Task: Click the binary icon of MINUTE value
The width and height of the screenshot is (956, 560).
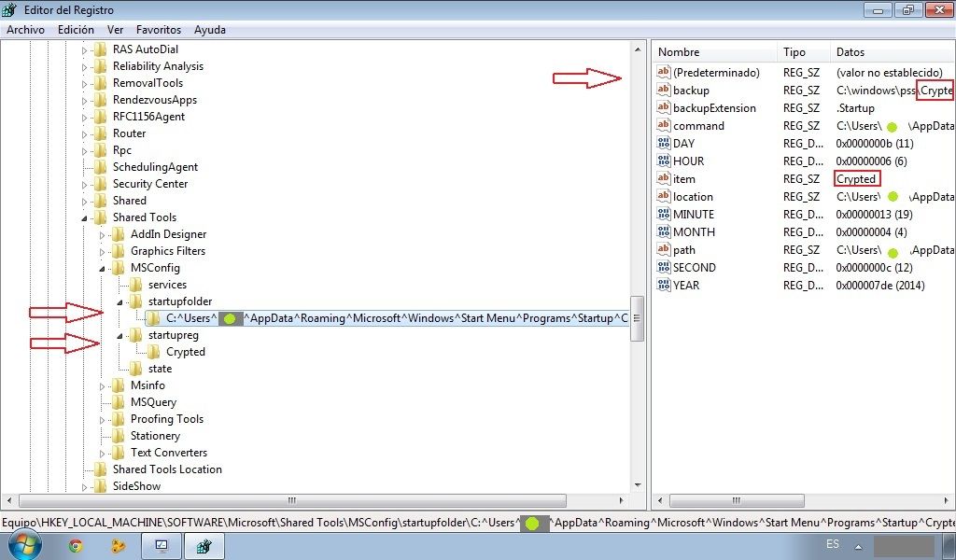Action: pos(664,214)
